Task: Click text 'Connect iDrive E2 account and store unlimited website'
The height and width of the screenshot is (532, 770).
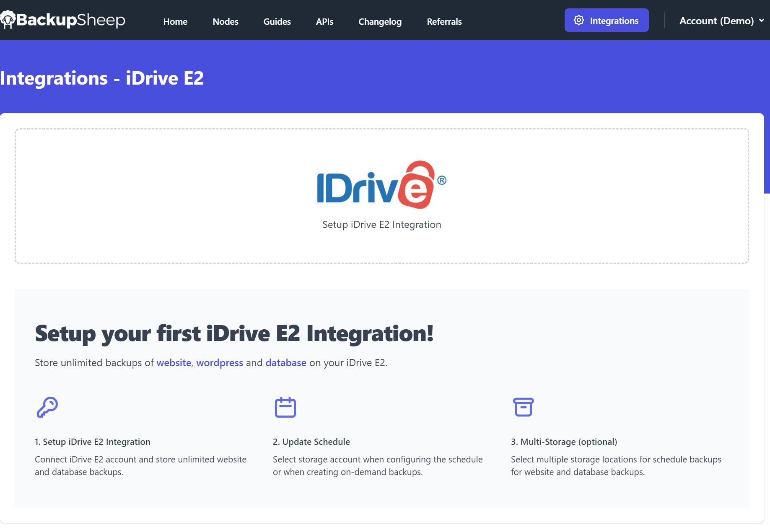Action: [x=141, y=460]
